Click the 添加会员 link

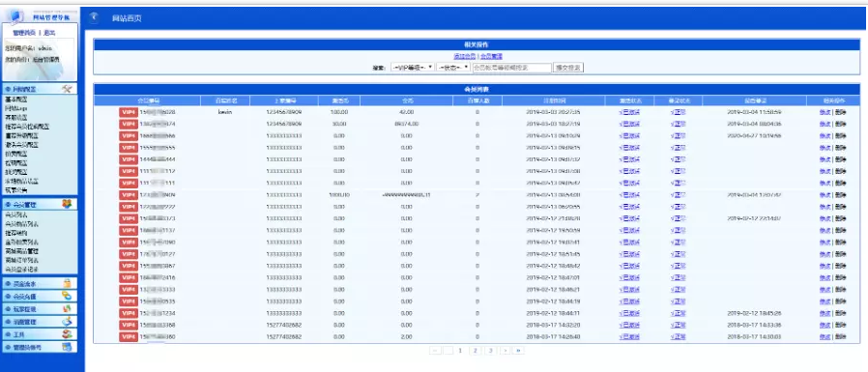pyautogui.click(x=464, y=56)
